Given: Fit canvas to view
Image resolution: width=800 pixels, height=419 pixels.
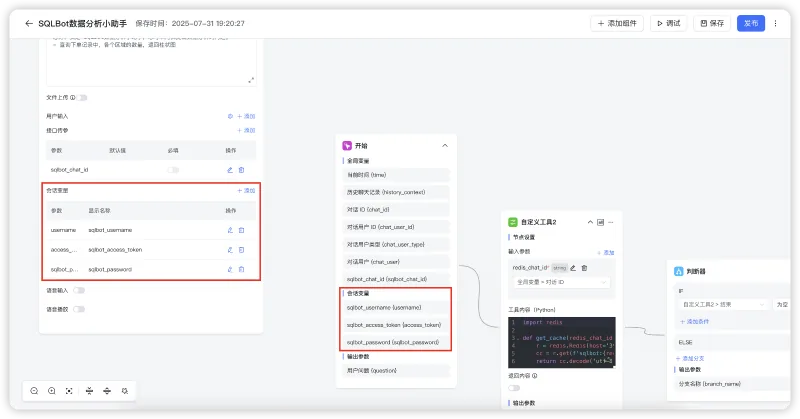Looking at the screenshot, I should pos(69,391).
